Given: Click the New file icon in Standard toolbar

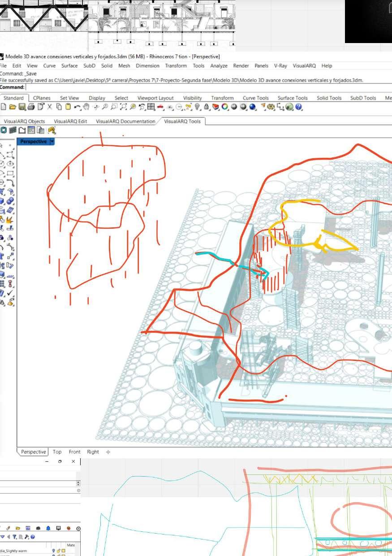Looking at the screenshot, I should [x=4, y=107].
